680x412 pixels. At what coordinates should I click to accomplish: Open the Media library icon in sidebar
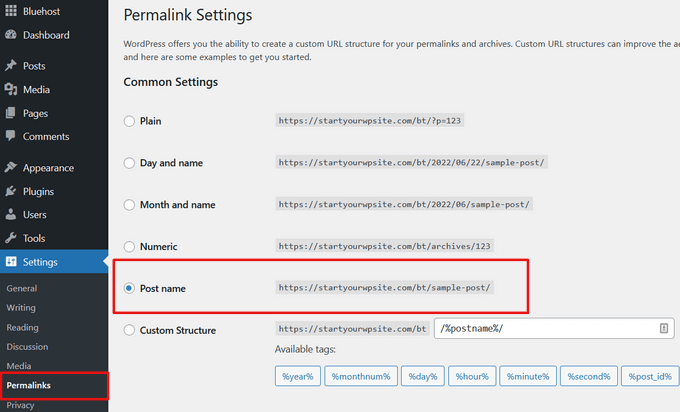pyautogui.click(x=11, y=89)
